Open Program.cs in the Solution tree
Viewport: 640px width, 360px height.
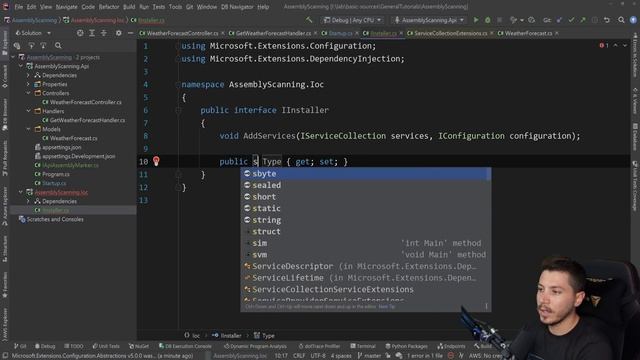[x=56, y=174]
